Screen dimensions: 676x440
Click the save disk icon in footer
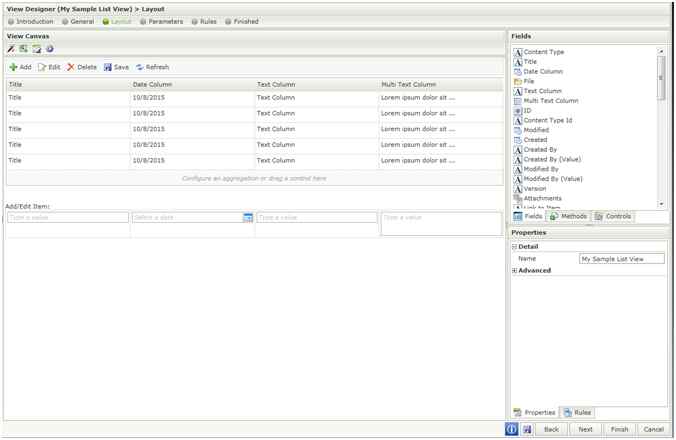(527, 429)
